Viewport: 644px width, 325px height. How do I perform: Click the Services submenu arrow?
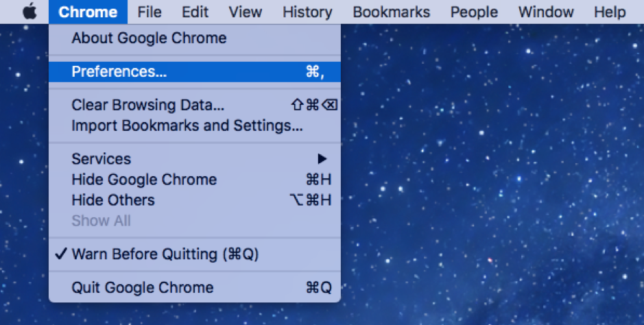point(322,158)
